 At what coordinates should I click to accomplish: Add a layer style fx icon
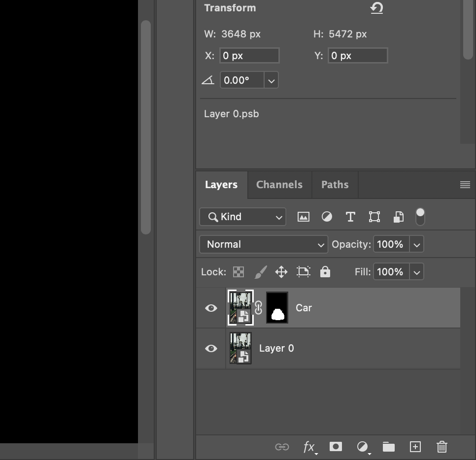(309, 447)
